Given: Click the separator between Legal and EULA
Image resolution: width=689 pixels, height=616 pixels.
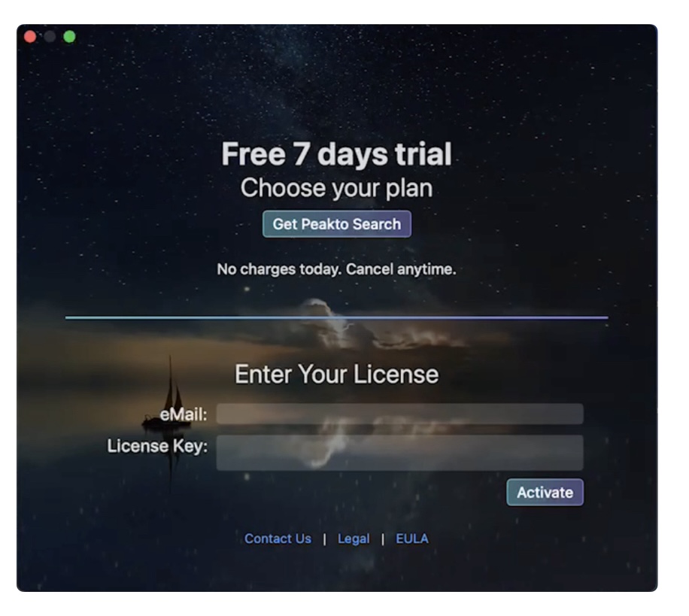Looking at the screenshot, I should tap(383, 539).
